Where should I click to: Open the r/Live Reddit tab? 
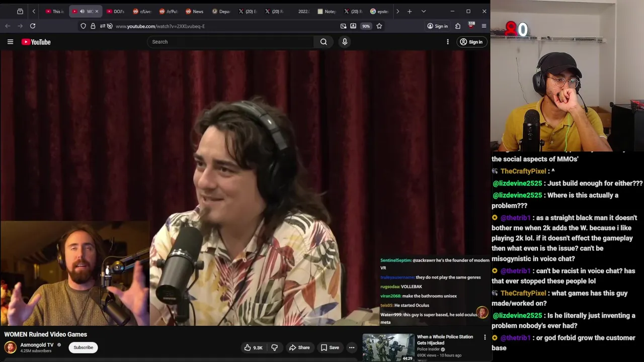[x=142, y=11]
